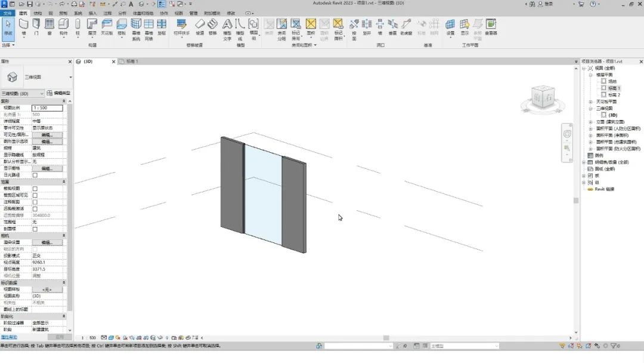Choose the Door (门) tool

coord(36,27)
